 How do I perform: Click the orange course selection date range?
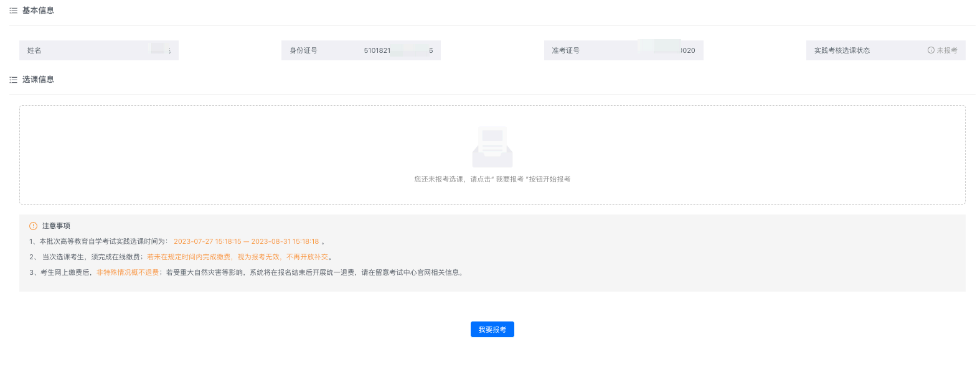tap(246, 241)
